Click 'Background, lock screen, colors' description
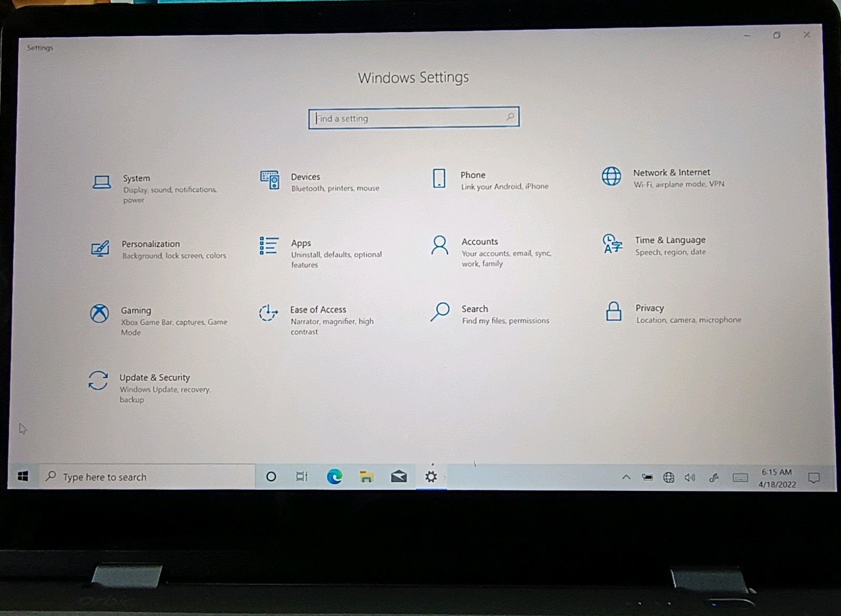Screen dimensions: 841x616 [x=174, y=255]
